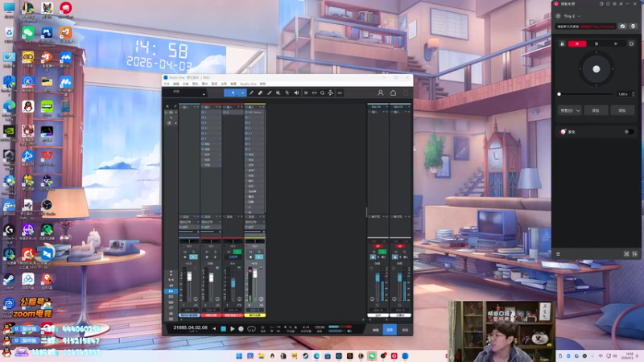Viewport: 644px width, 362px height.
Task: Click the IQ button in the toolbar
Action: [340, 93]
